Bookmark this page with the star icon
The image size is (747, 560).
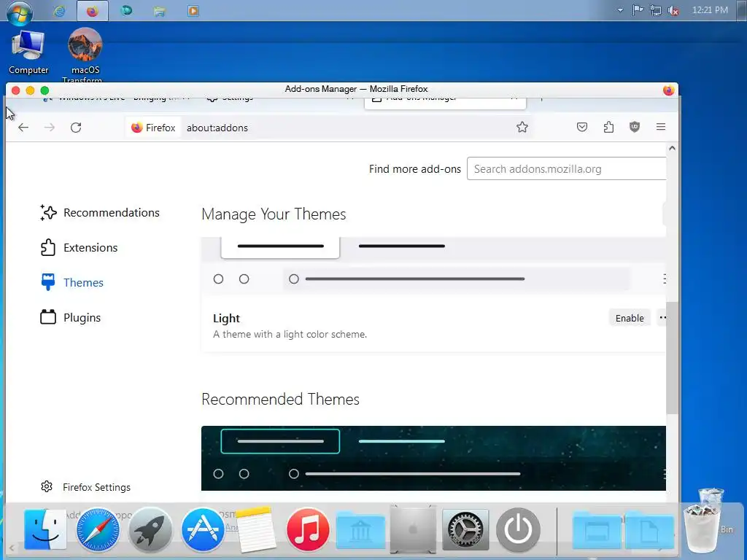point(522,127)
